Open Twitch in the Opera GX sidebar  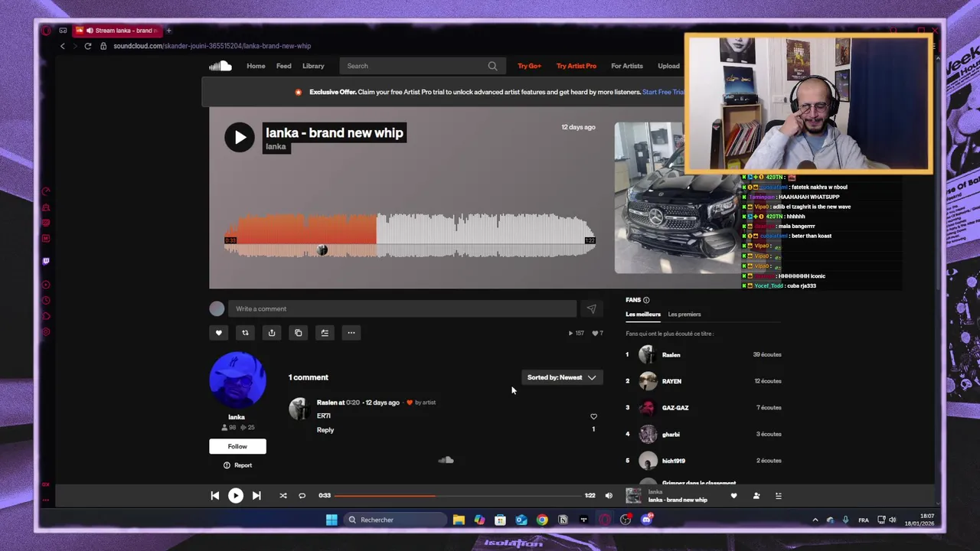(x=46, y=261)
